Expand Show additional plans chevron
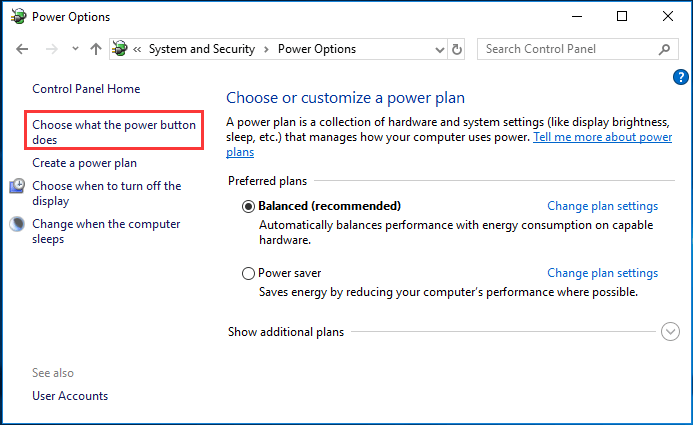693x425 pixels. click(x=670, y=332)
